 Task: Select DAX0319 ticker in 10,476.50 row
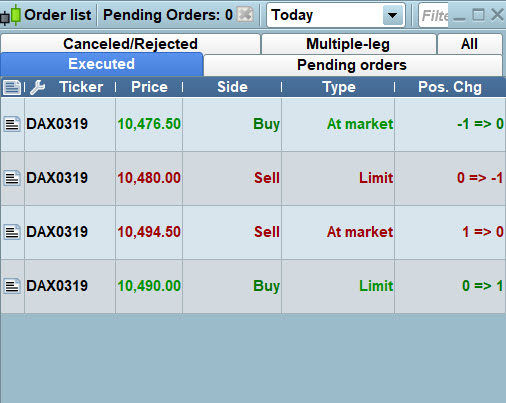57,124
